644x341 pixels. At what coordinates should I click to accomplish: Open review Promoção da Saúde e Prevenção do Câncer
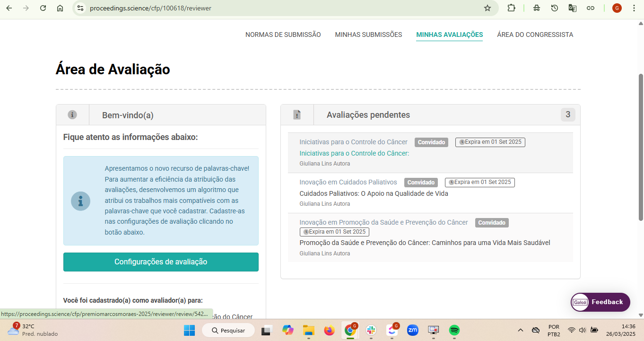coord(425,243)
